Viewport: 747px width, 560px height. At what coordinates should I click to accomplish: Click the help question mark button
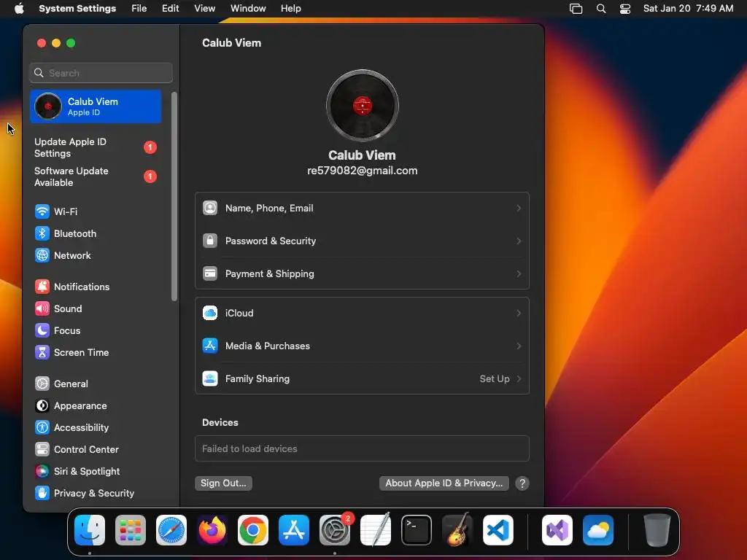522,483
